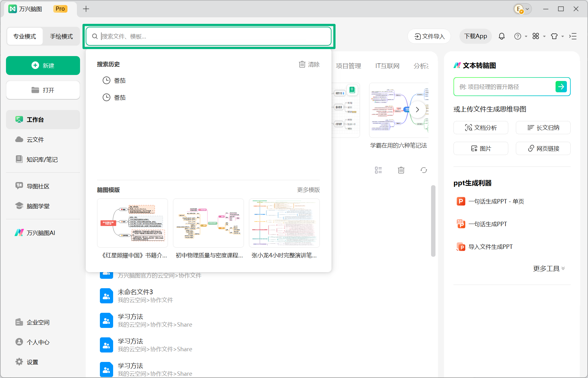Image resolution: width=588 pixels, height=378 pixels.
Task: Open the help question mark menu
Action: (x=517, y=36)
